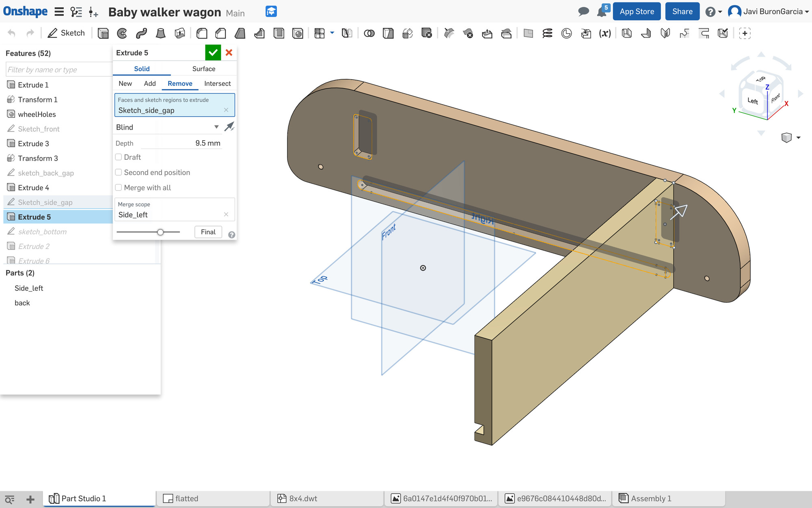This screenshot has height=508, width=812.
Task: Open the Help menu dropdown
Action: tap(713, 12)
